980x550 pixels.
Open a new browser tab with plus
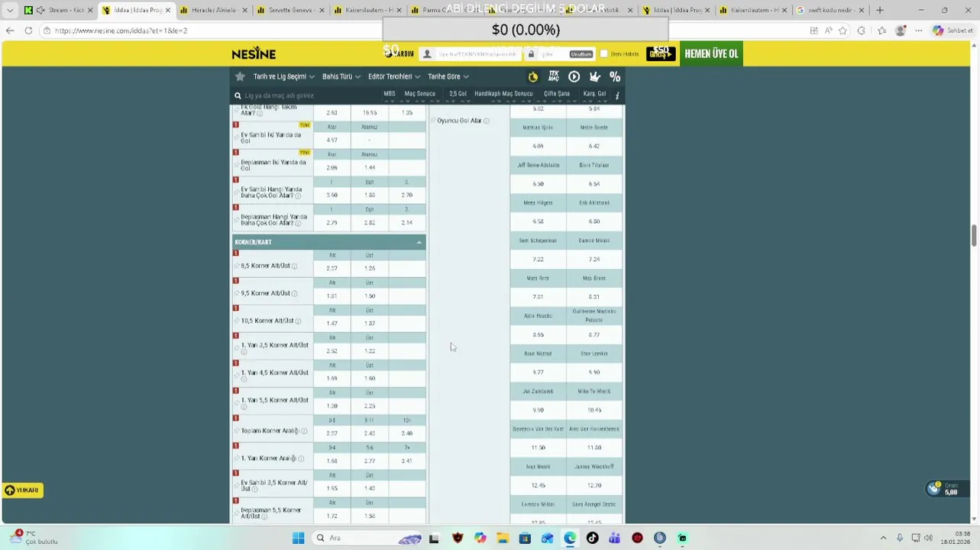point(880,10)
